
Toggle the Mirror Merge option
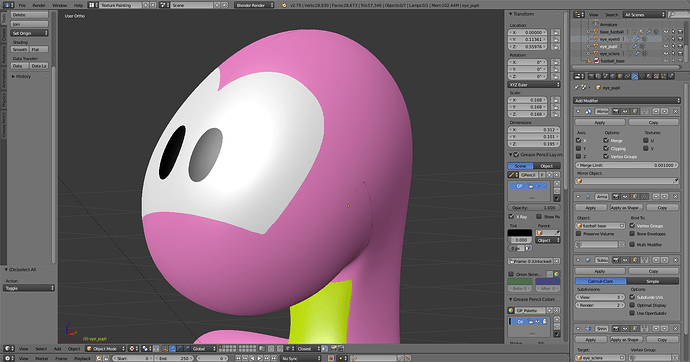[606, 140]
